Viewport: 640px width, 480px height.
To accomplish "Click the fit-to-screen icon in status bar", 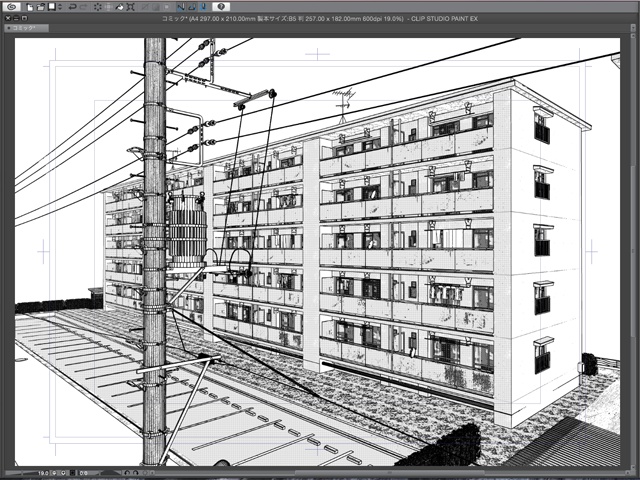I will 73,473.
